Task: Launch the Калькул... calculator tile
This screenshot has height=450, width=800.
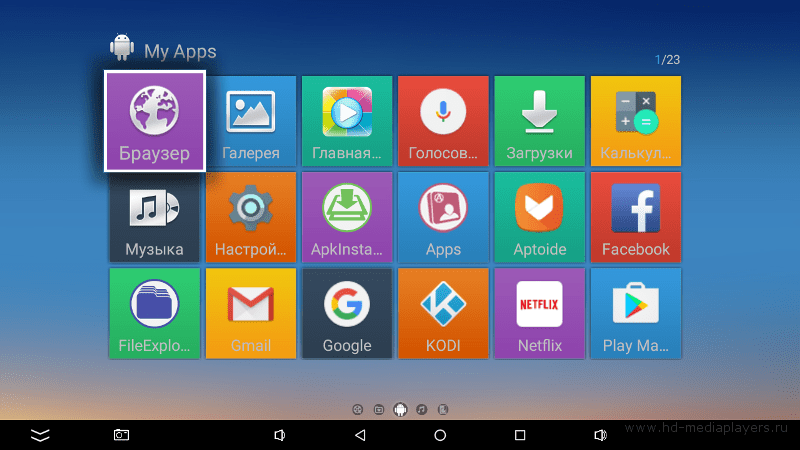Action: (636, 121)
